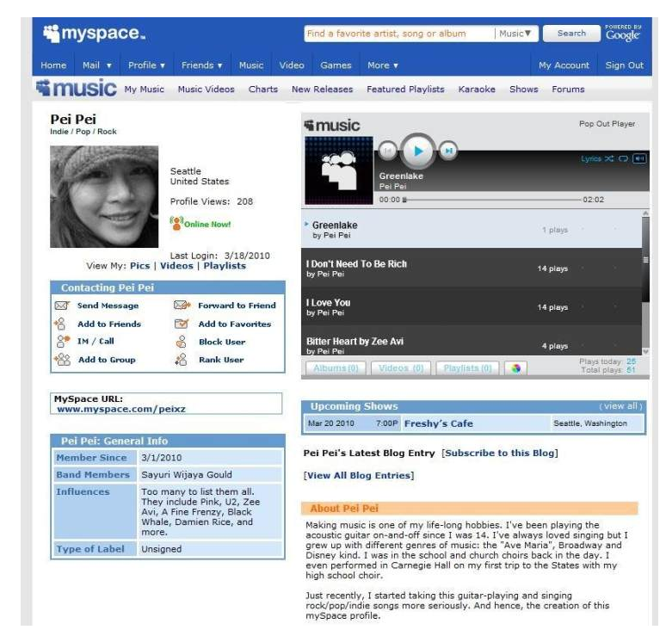
Task: Expand the More dropdown menu
Action: click(383, 65)
